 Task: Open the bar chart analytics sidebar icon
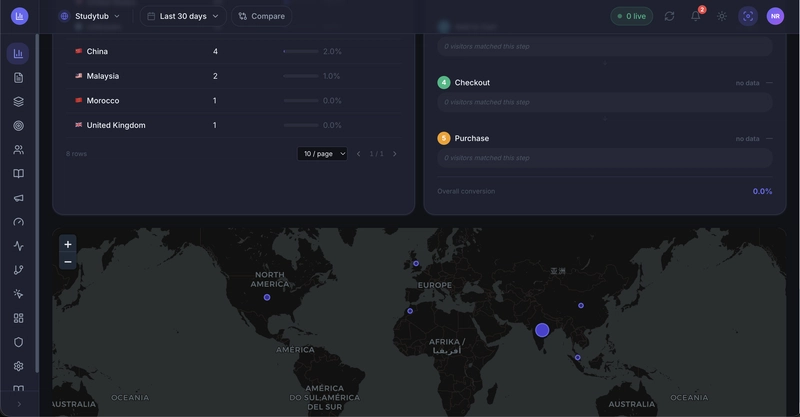pos(18,54)
